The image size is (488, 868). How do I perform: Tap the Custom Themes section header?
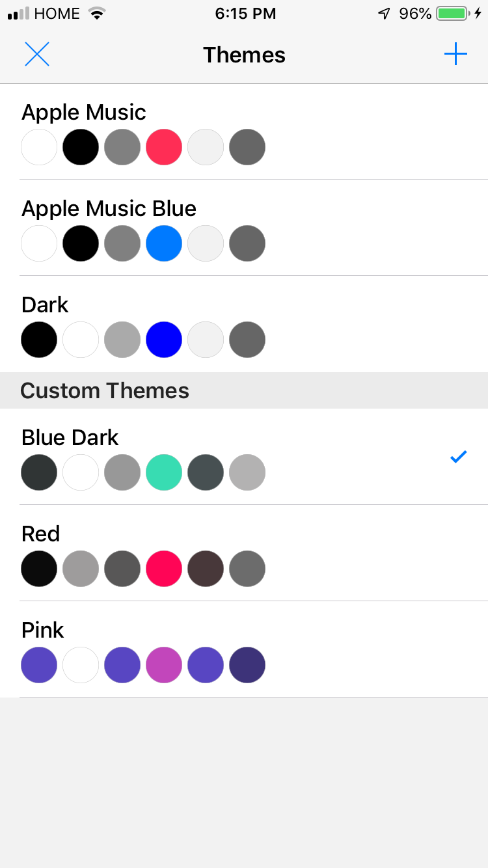(105, 390)
